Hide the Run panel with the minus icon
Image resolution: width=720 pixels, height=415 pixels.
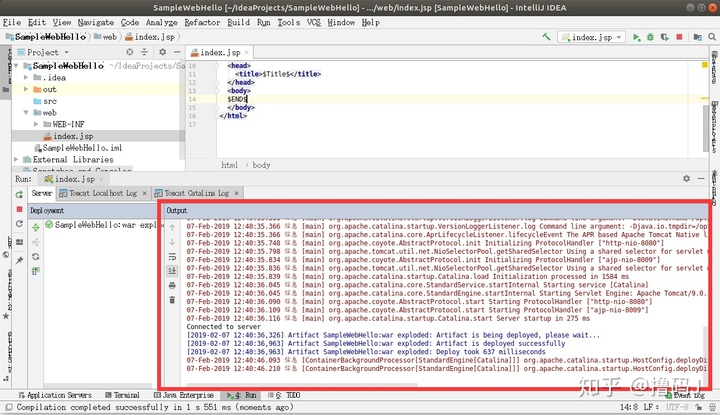pos(701,179)
